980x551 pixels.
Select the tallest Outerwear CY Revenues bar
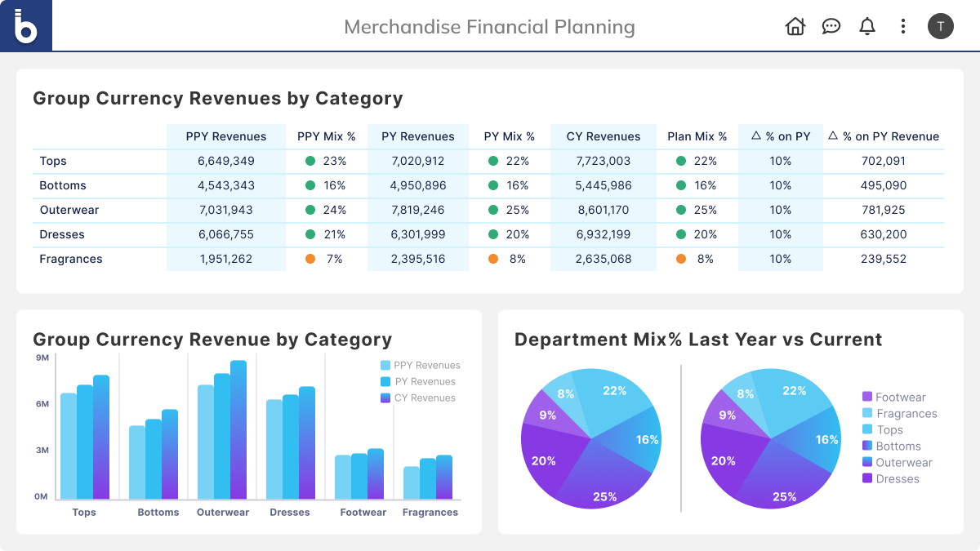238,430
